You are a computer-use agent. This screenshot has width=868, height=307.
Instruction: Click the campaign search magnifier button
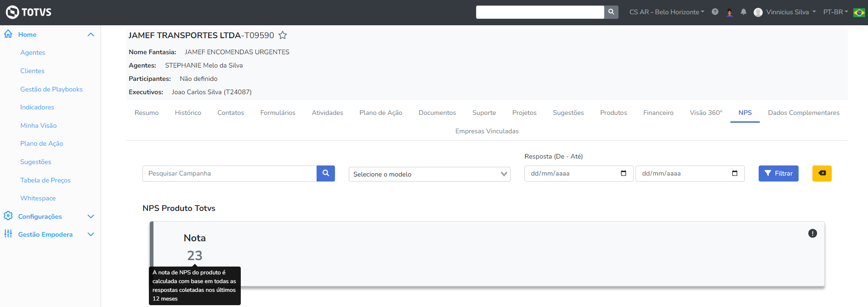click(x=326, y=173)
